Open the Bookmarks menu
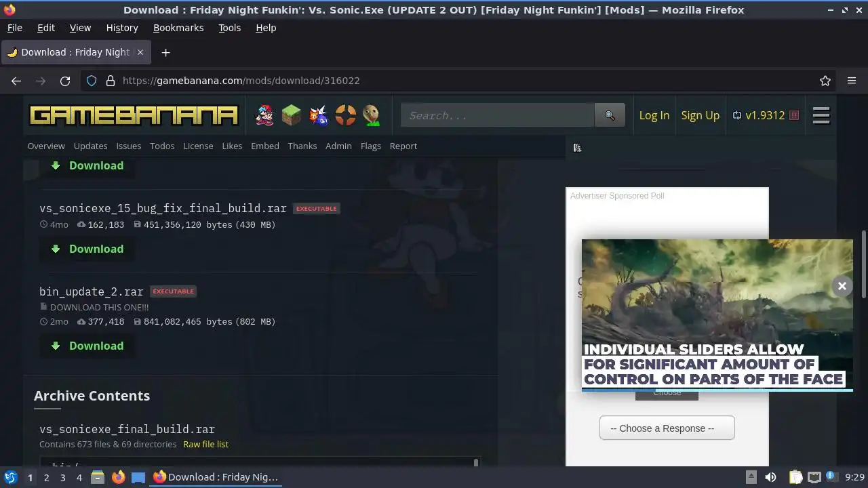Viewport: 868px width, 488px height. 178,28
